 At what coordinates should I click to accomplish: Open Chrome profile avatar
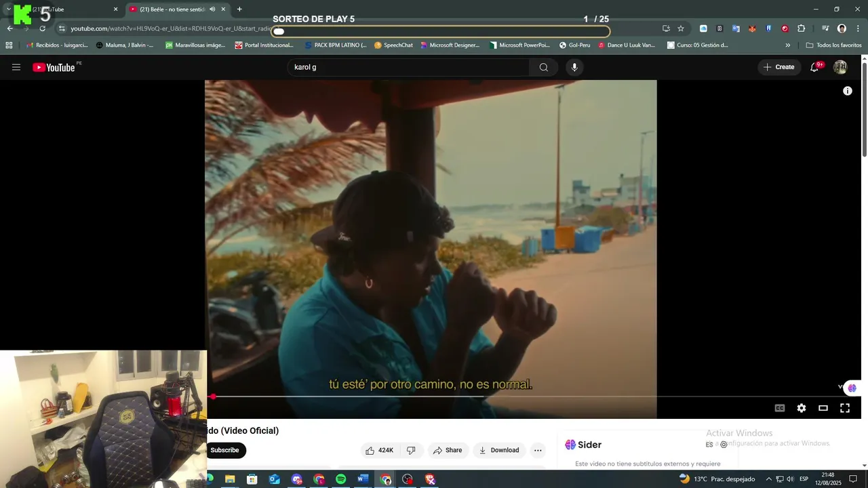(x=842, y=28)
